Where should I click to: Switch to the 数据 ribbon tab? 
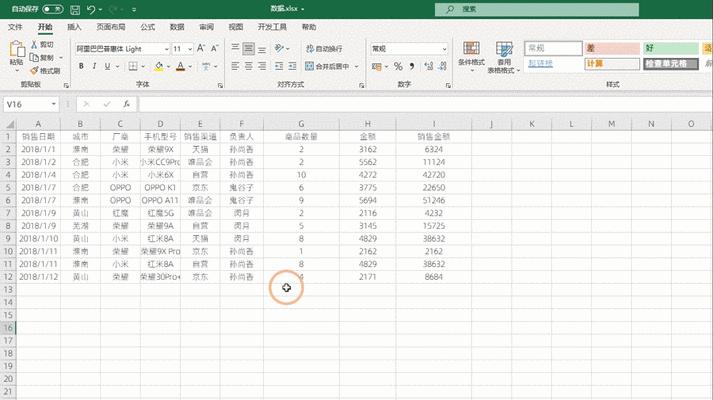(x=177, y=27)
